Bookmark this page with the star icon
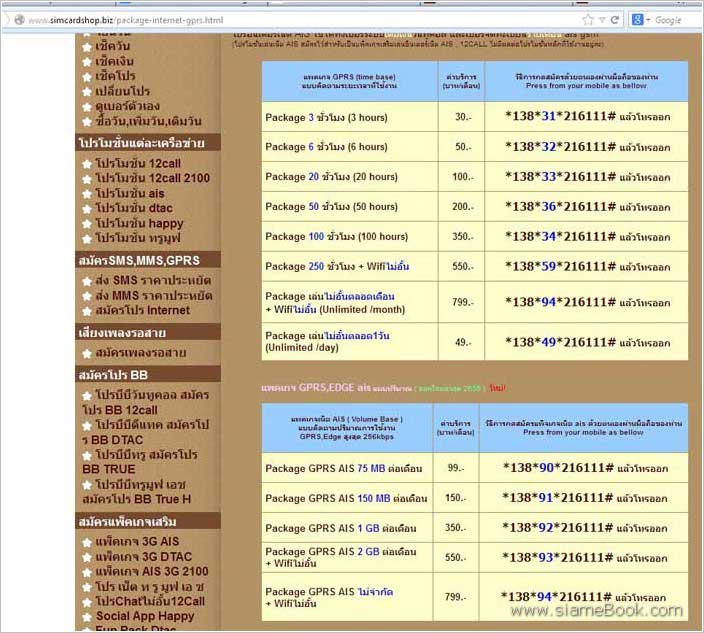704x633 pixels. [588, 20]
